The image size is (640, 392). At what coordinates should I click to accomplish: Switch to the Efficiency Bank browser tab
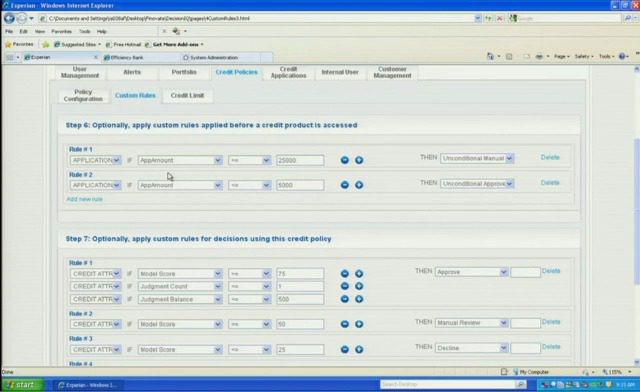[141, 58]
